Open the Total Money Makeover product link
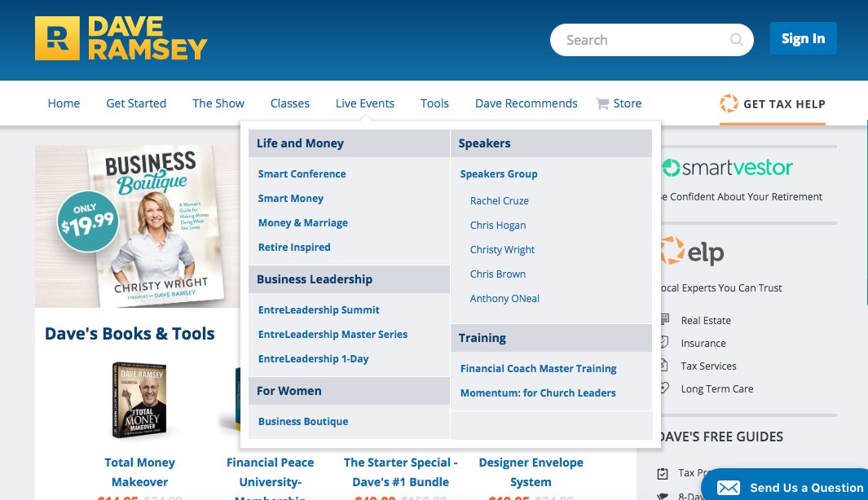 (139, 471)
